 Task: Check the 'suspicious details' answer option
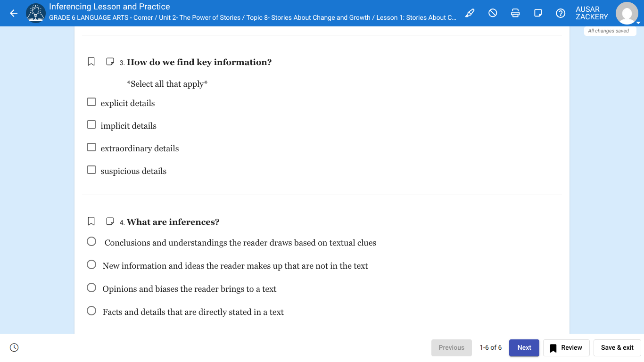pos(91,169)
